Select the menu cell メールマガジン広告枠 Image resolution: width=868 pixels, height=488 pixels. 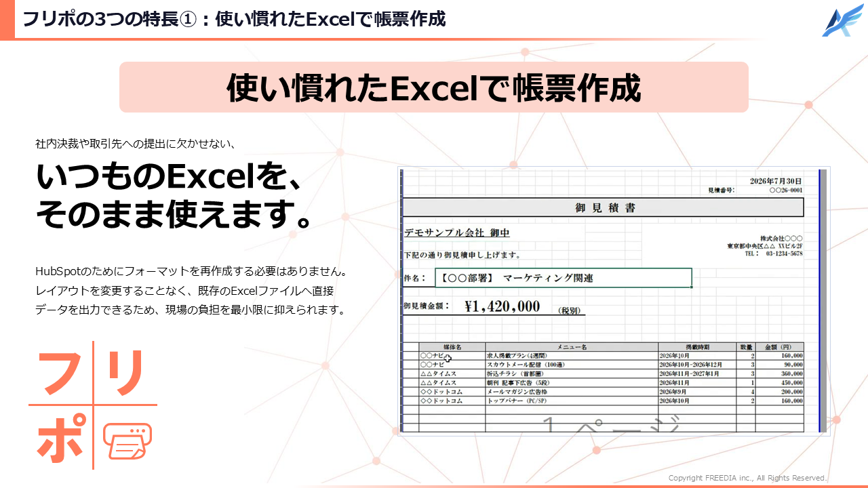point(572,392)
